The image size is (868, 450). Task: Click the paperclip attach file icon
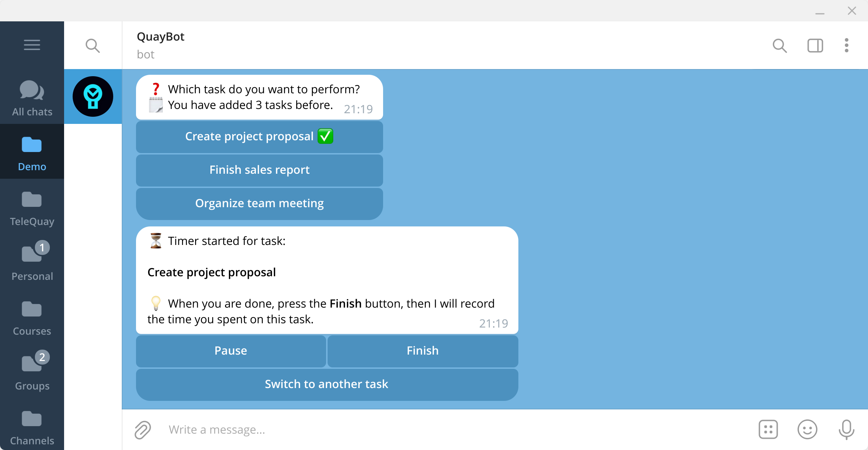143,430
